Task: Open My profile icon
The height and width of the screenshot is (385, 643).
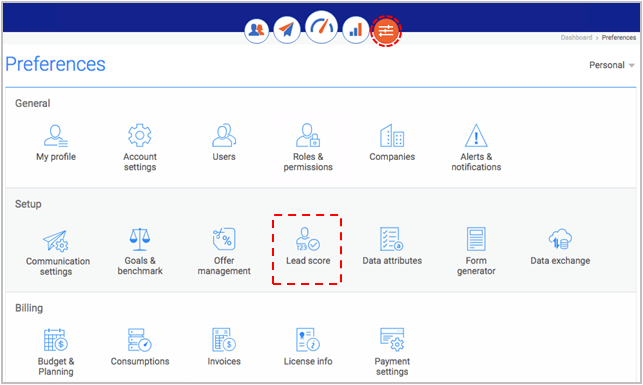Action: (x=56, y=136)
